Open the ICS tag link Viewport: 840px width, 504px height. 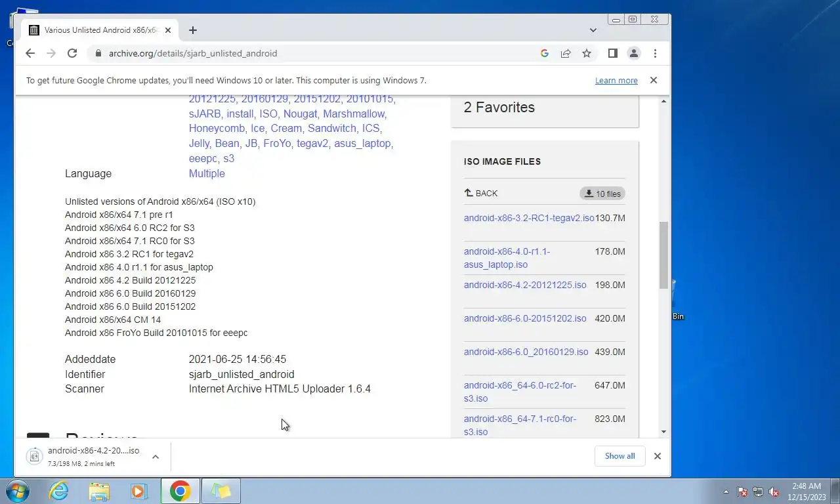pos(371,129)
